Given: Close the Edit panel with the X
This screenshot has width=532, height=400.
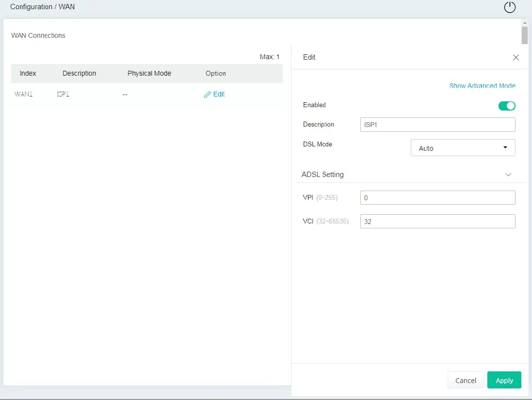Looking at the screenshot, I should (x=516, y=58).
